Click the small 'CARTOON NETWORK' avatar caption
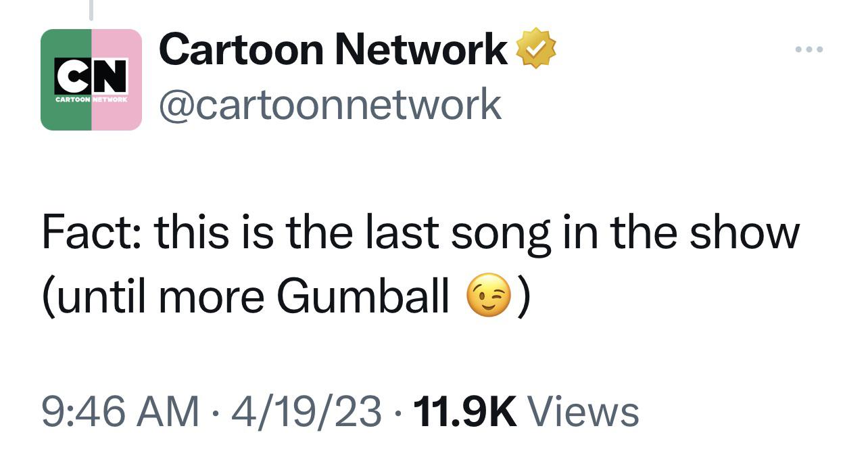 (91, 99)
